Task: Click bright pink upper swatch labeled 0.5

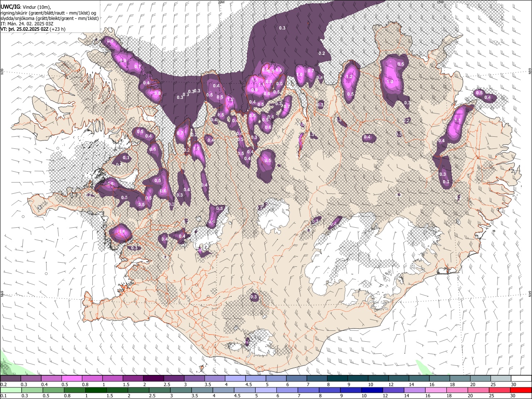Action: point(72,379)
